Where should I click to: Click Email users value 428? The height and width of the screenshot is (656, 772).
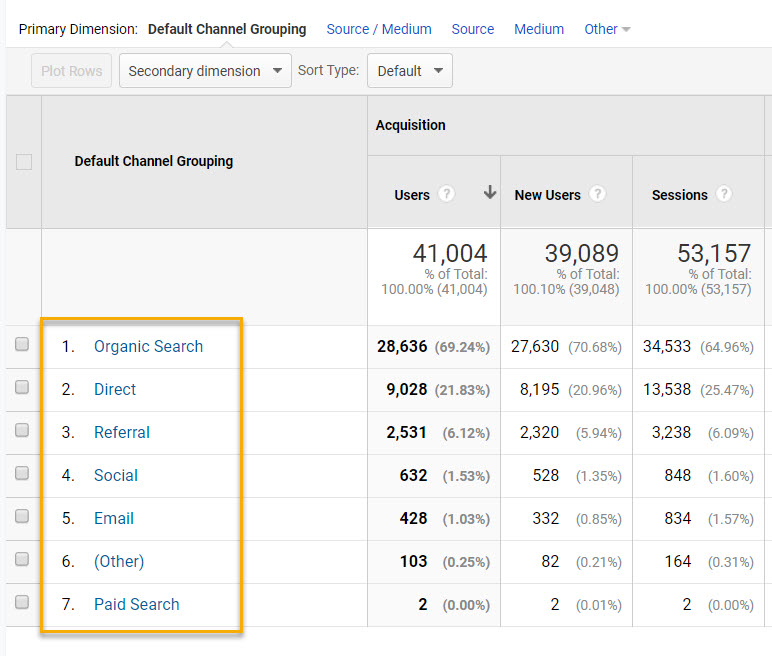point(413,518)
